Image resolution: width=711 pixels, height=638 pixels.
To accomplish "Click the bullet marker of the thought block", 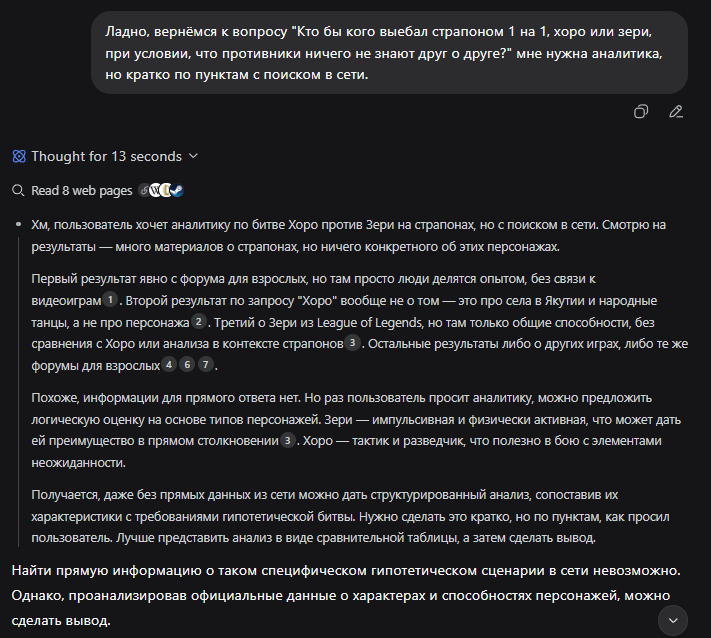I will 19,225.
